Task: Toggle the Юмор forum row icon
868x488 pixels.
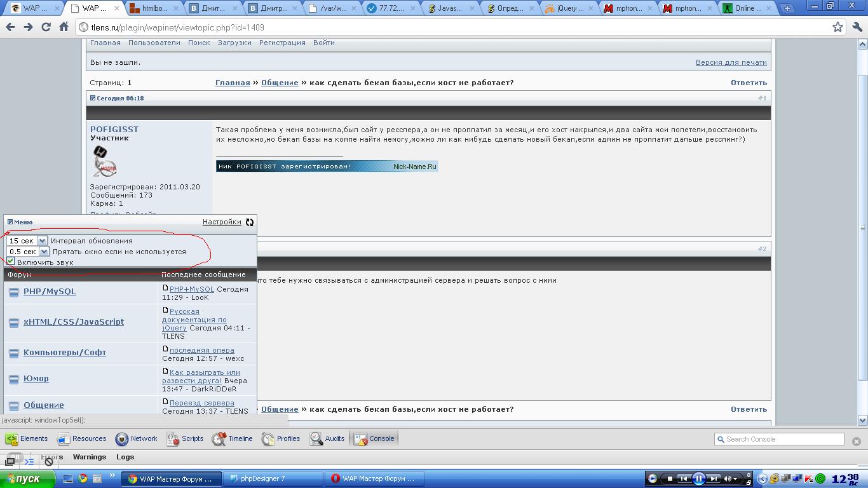Action: [x=14, y=379]
